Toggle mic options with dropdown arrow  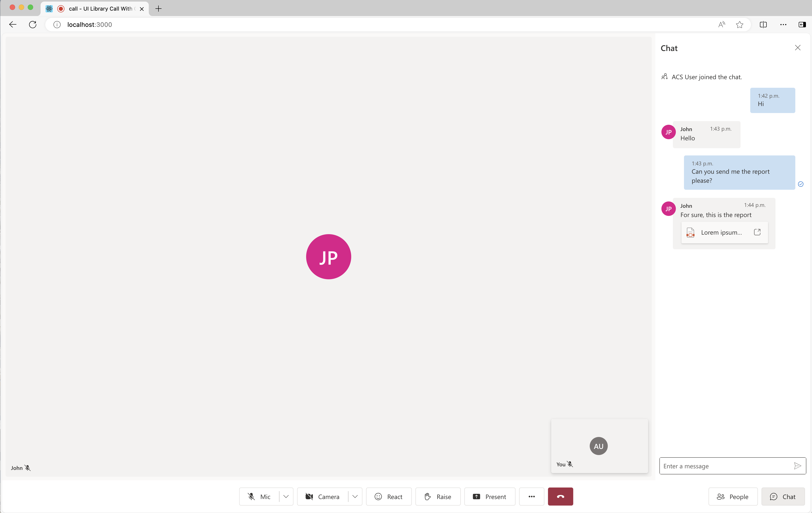(x=286, y=497)
